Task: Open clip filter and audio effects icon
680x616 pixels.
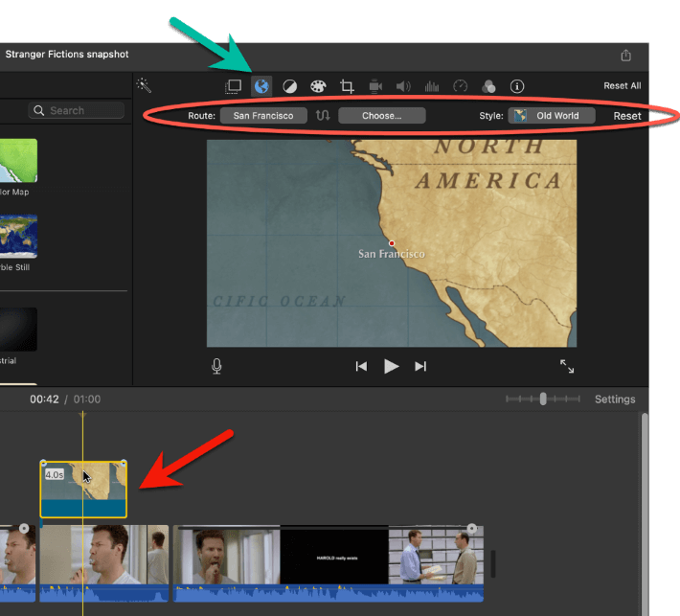Action: 488,86
